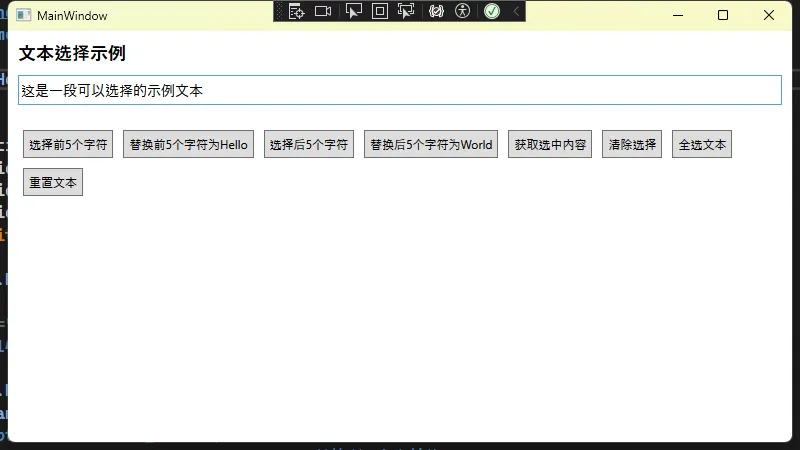Activate the Select Element pointer tool
The height and width of the screenshot is (450, 800).
pos(353,11)
